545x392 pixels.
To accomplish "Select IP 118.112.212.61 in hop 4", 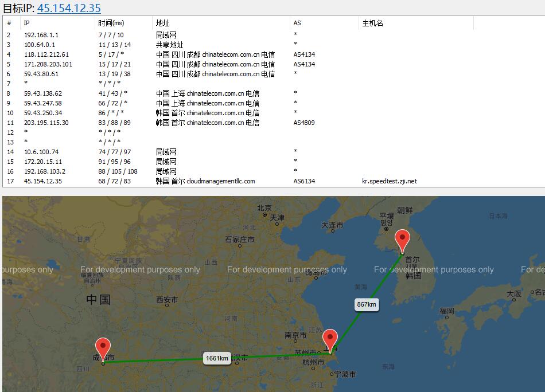I will click(46, 54).
